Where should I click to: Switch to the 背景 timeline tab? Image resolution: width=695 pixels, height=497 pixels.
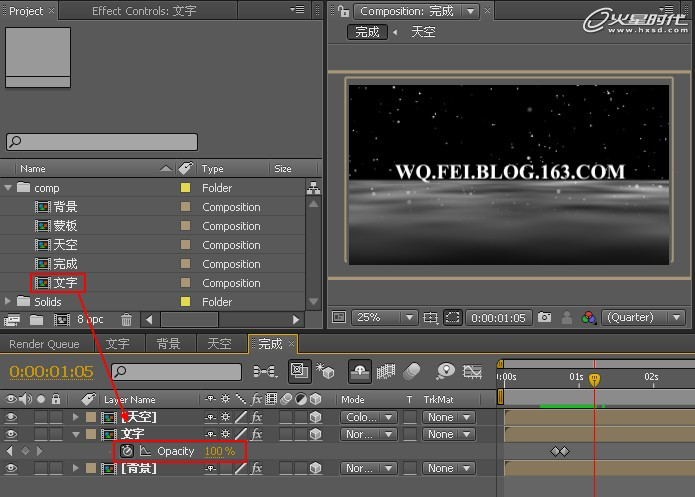168,344
